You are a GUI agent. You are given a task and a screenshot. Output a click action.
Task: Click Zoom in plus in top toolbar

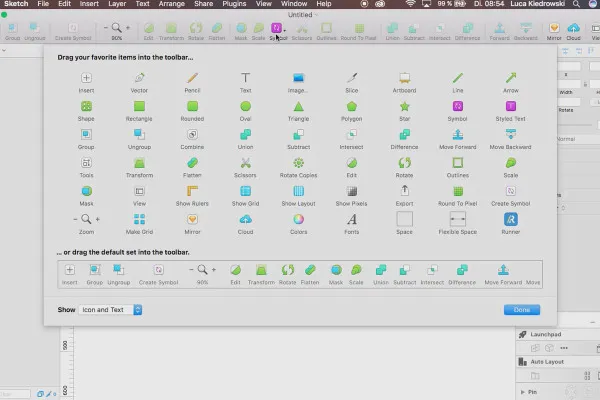[x=128, y=28]
